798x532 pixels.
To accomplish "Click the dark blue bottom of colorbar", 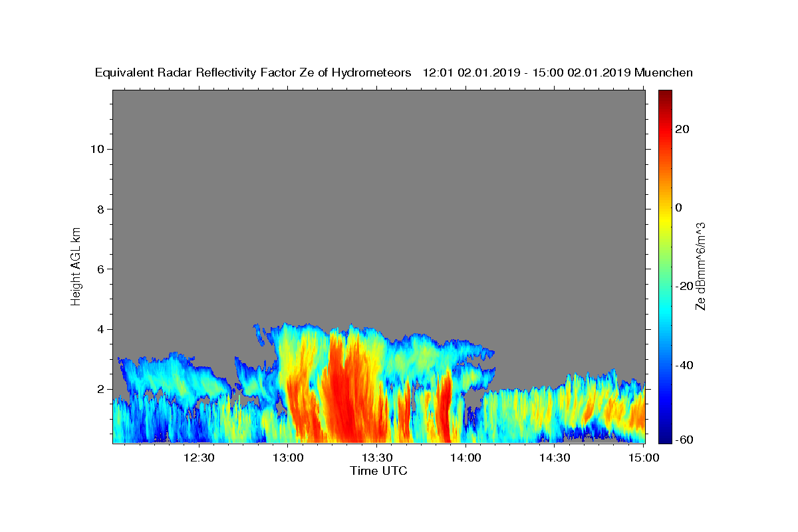I will coord(665,437).
